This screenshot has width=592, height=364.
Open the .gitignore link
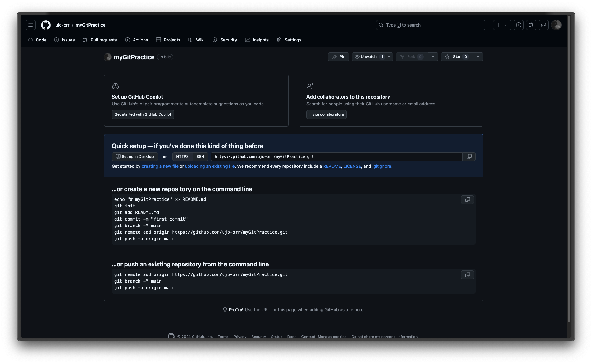(382, 166)
